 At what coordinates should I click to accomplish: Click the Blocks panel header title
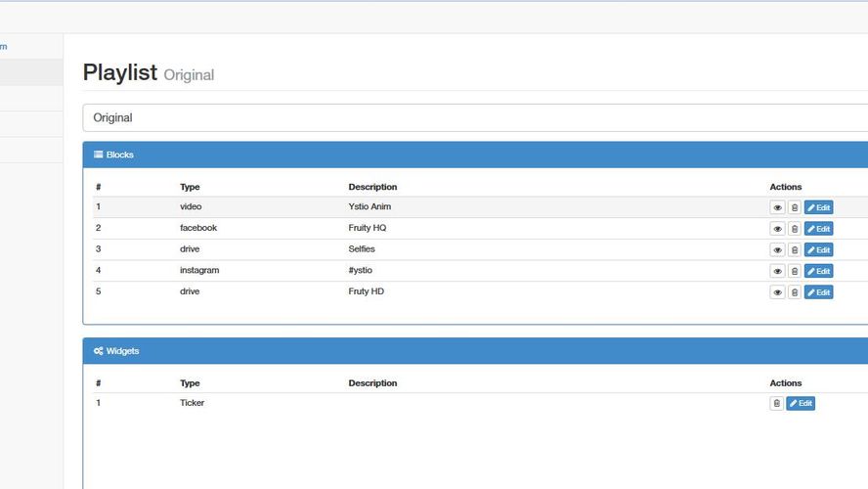119,155
